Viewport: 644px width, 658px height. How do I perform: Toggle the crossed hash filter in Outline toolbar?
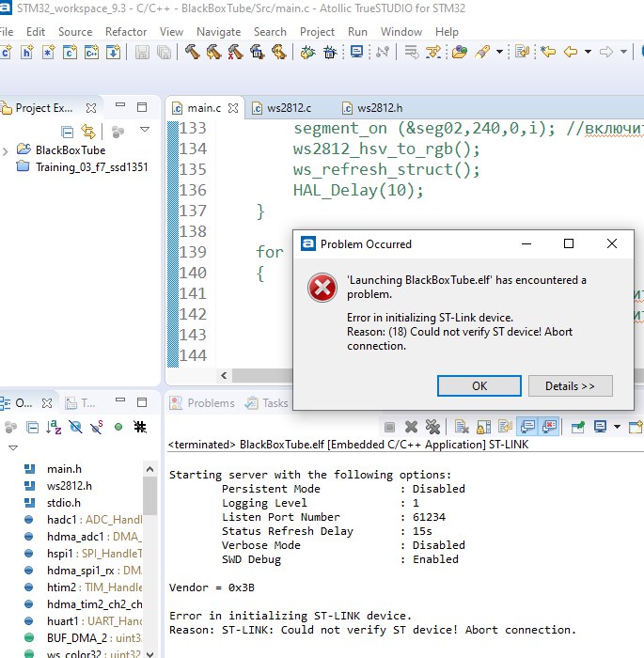pyautogui.click(x=140, y=427)
